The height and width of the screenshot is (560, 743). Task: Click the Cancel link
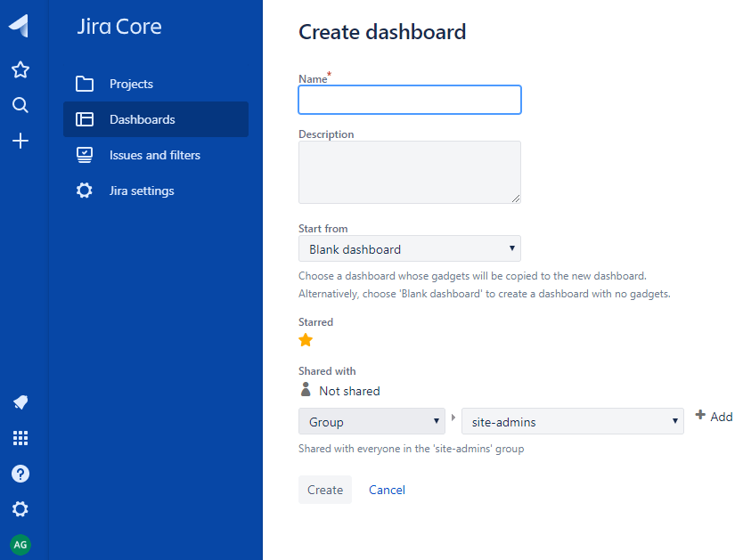tap(387, 490)
